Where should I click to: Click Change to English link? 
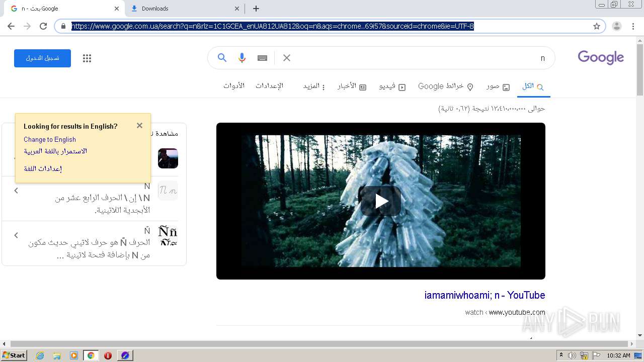pyautogui.click(x=50, y=139)
